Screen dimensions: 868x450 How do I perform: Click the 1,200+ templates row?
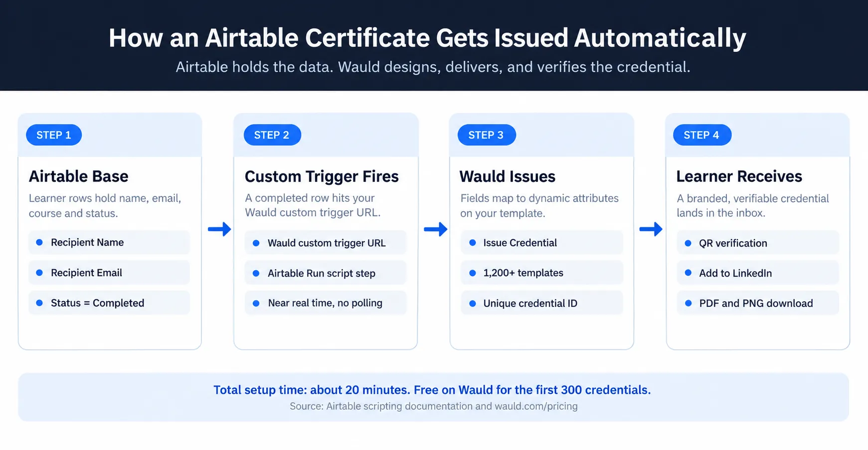[x=542, y=273]
